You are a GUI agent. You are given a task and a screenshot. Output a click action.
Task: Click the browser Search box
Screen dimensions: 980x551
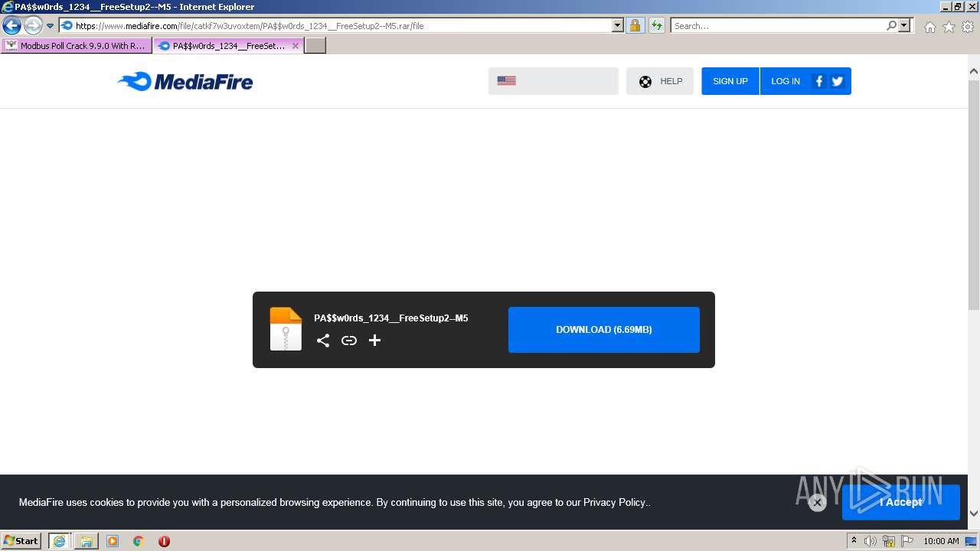[x=777, y=26]
